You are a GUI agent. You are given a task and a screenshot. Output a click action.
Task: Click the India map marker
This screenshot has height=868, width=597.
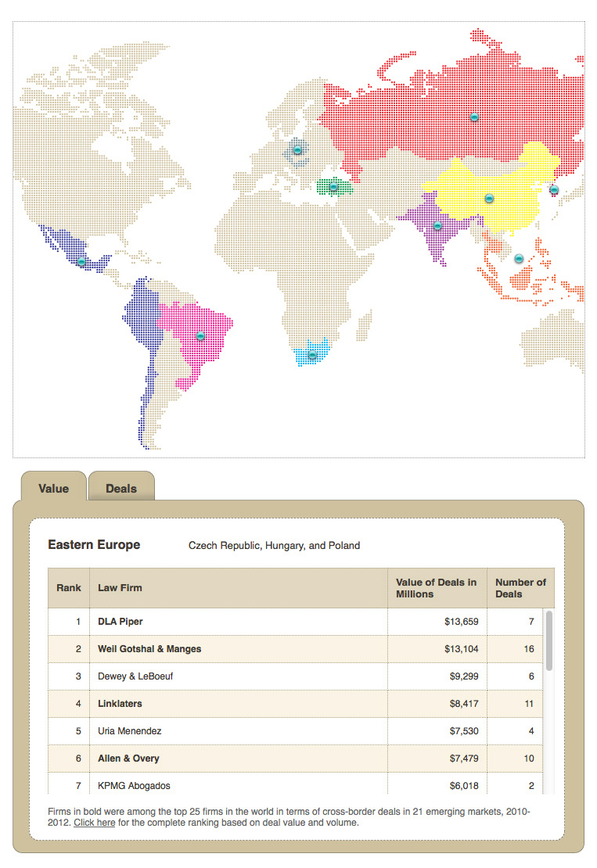[437, 225]
